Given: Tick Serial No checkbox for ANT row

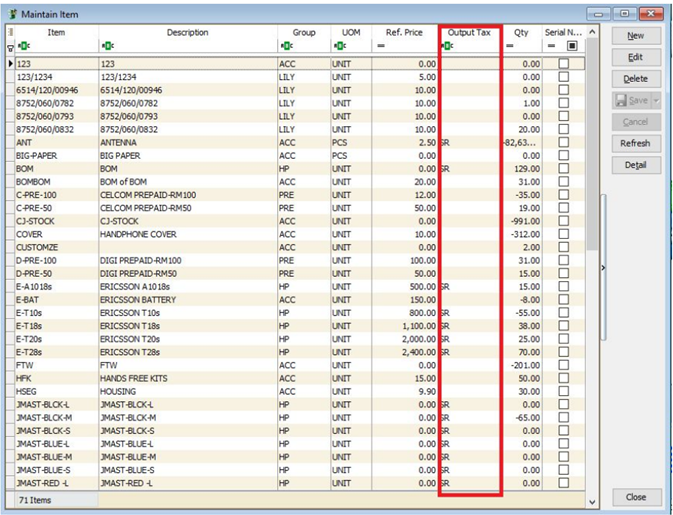Looking at the screenshot, I should coord(564,143).
